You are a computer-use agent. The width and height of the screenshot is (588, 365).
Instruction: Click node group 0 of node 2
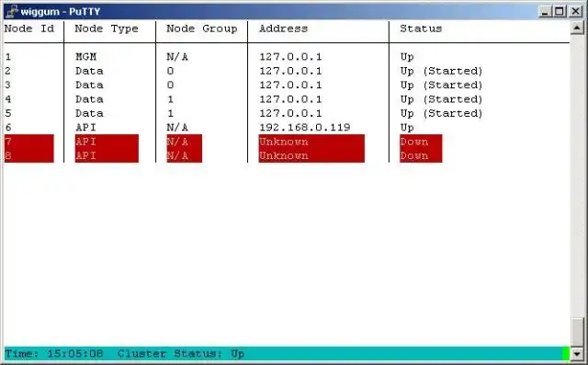pos(170,71)
